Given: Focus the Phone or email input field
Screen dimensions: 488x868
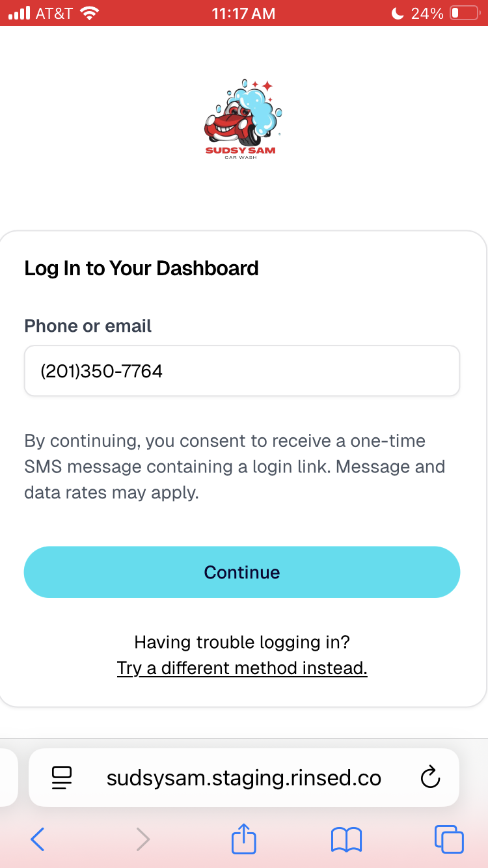Looking at the screenshot, I should tap(242, 371).
